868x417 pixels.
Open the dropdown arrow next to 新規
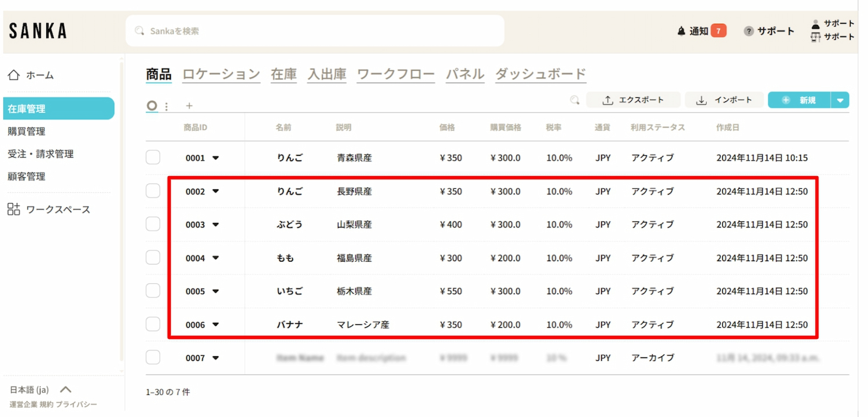coord(840,100)
